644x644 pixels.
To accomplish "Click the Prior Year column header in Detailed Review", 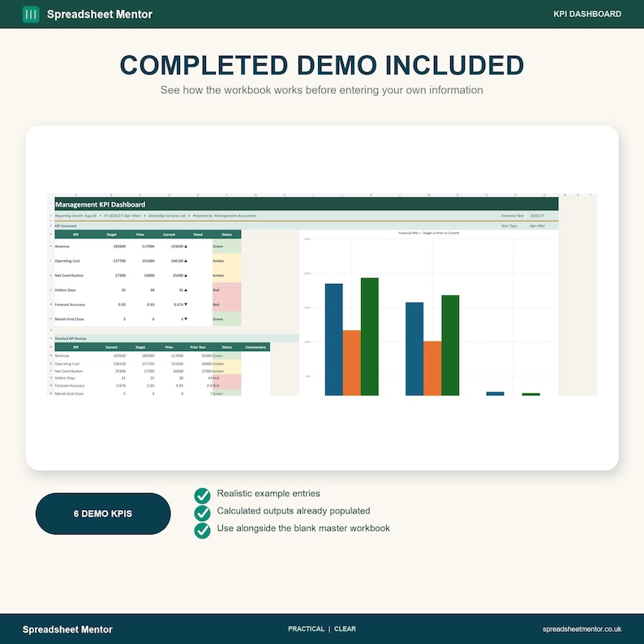I will [198, 347].
